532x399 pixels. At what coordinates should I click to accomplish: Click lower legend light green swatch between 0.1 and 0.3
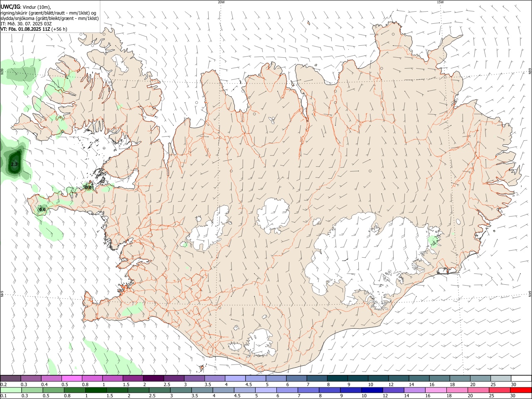coord(11,390)
